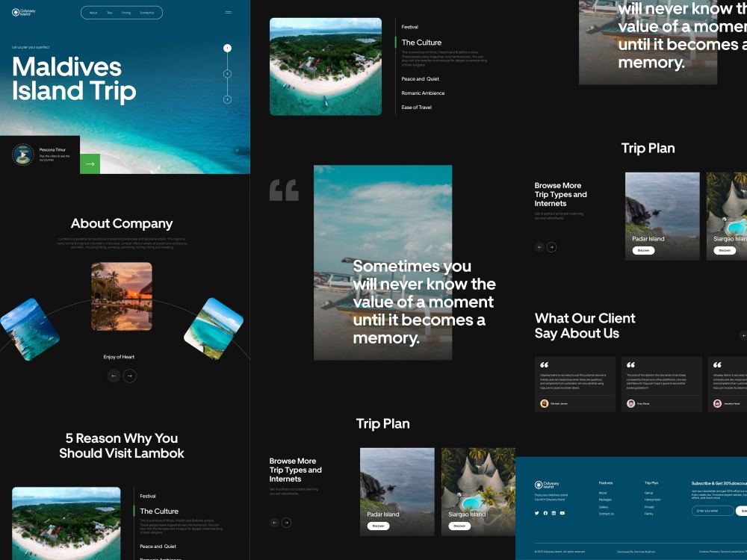This screenshot has height=560, width=747.
Task: Click the quote mark icon on the first testimonial
Action: coord(544,365)
